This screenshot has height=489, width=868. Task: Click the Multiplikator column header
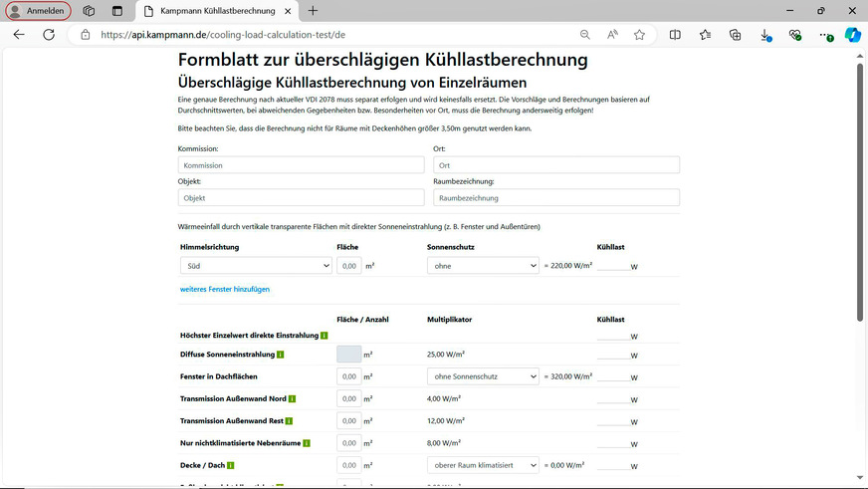[x=450, y=320]
